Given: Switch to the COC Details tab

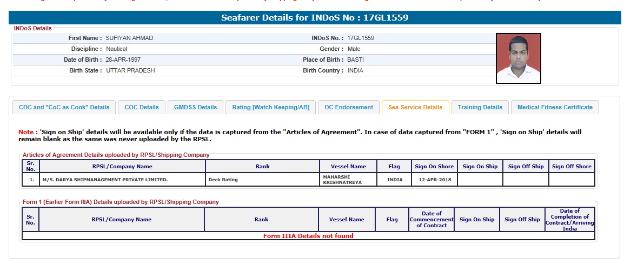Looking at the screenshot, I should [142, 107].
